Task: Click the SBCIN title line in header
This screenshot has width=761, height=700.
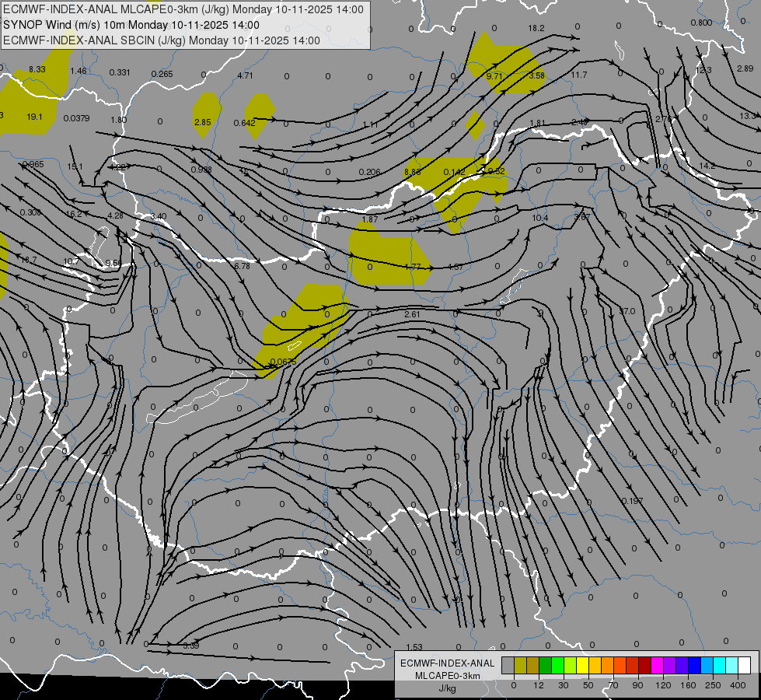Action: 162,40
